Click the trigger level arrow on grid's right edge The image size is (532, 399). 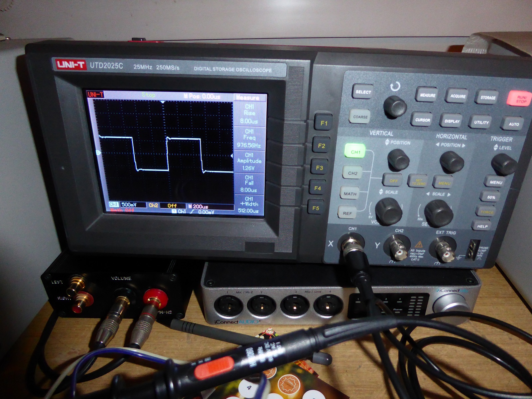coord(232,156)
